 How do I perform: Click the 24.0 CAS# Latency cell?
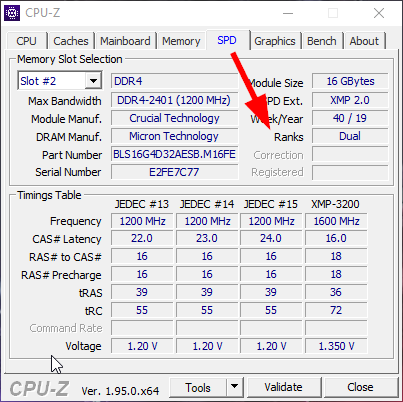coord(271,239)
